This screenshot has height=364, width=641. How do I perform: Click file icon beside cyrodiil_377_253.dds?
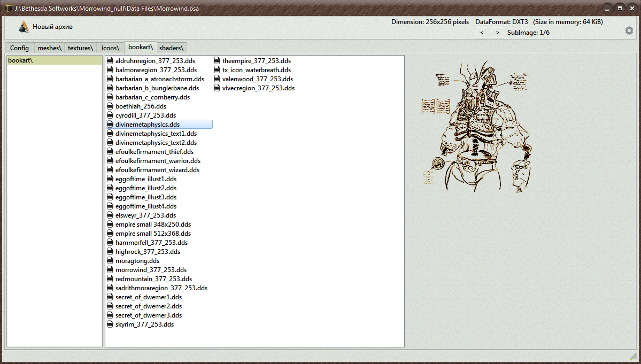(110, 115)
